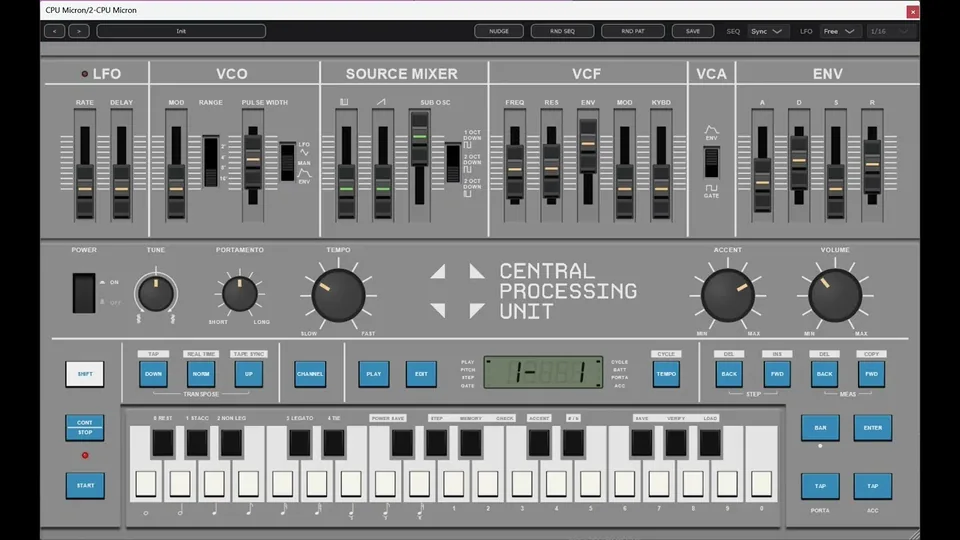960x540 pixels.
Task: Click the VCF RES slider
Action: [x=552, y=169]
